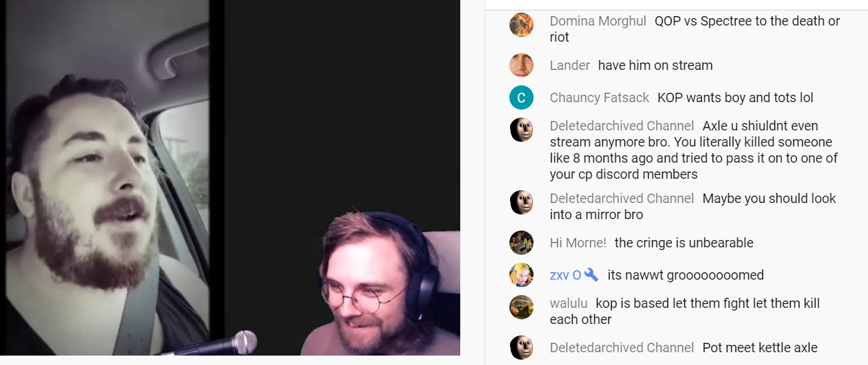Screen dimensions: 868x365
Task: Click Domina Morghul's profile avatar
Action: [521, 25]
